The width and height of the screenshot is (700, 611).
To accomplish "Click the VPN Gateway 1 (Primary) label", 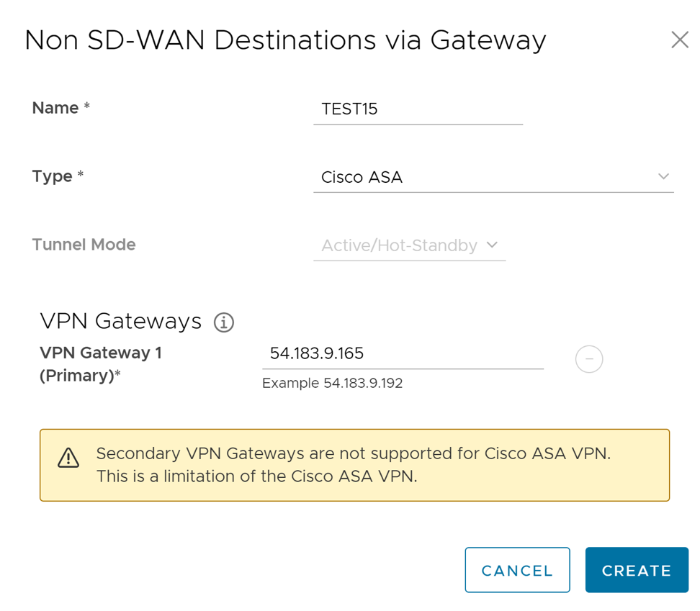I will click(101, 363).
